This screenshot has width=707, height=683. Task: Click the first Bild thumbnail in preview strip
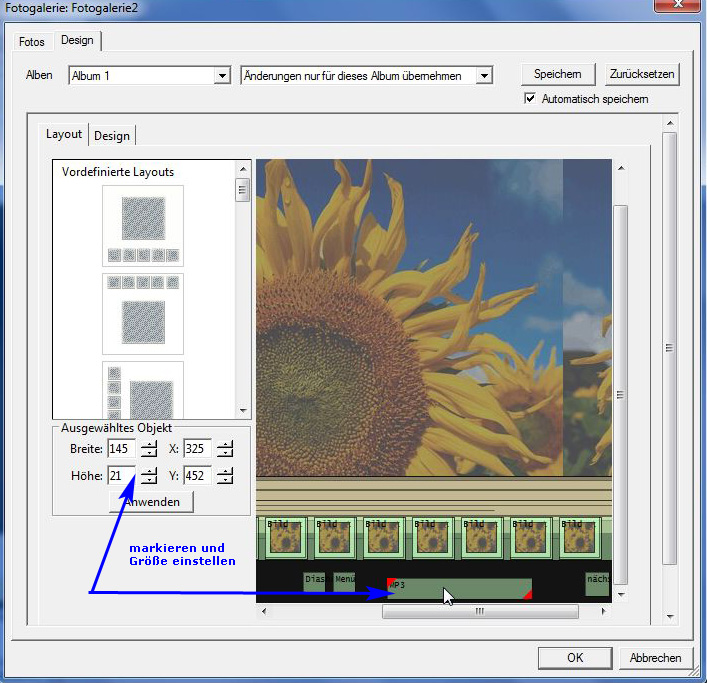pyautogui.click(x=284, y=537)
